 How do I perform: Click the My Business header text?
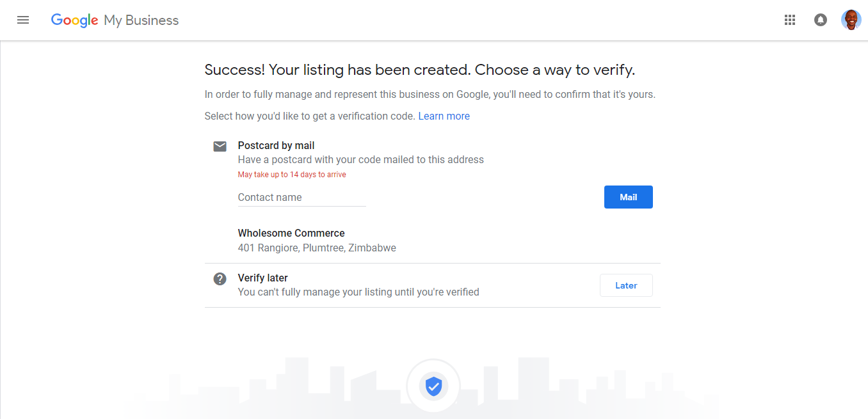(141, 20)
